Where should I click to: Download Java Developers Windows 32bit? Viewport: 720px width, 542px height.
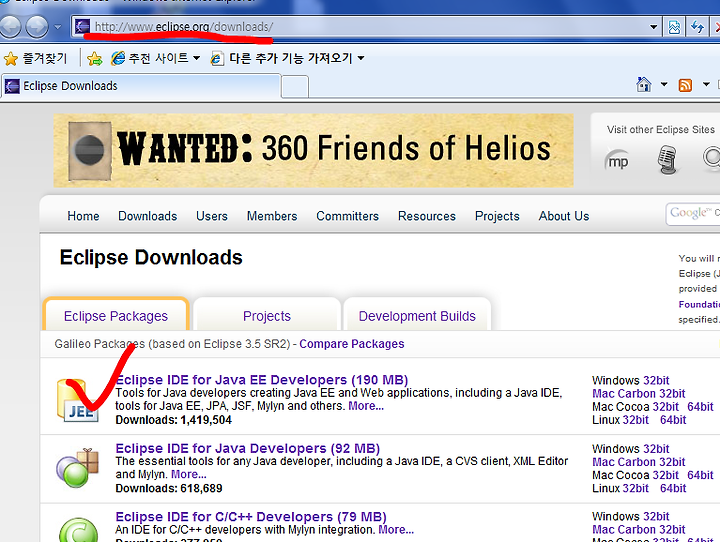coord(656,449)
